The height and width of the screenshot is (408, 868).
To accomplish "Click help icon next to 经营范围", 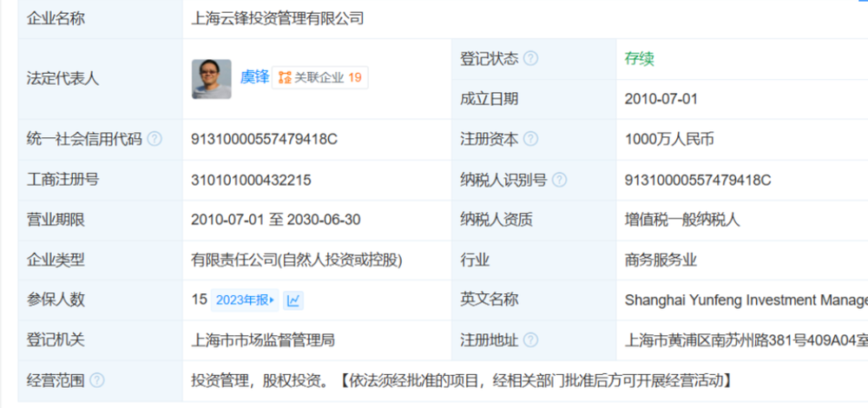I will 97,380.
